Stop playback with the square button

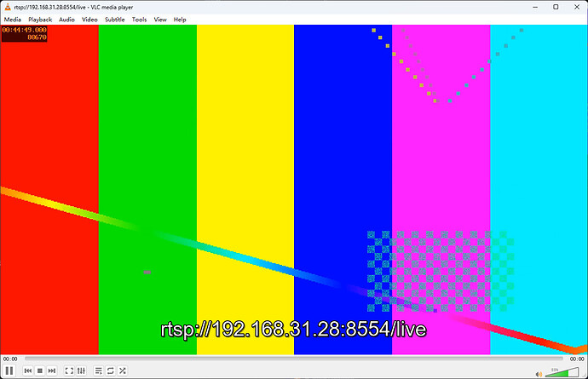coord(40,370)
